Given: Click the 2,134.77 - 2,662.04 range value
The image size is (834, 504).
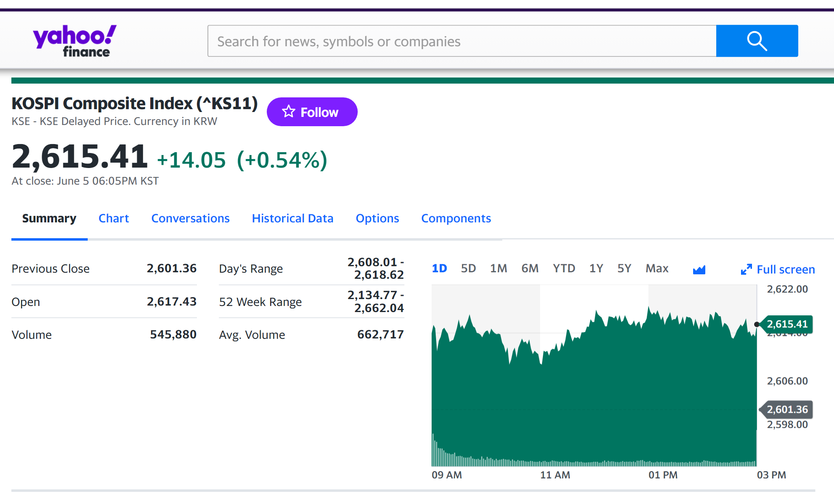Looking at the screenshot, I should [x=376, y=302].
